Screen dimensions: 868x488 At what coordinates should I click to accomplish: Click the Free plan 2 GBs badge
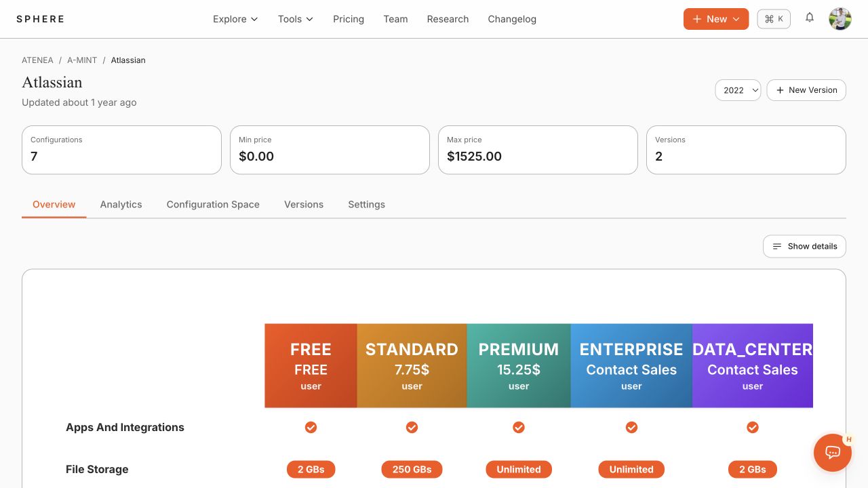pyautogui.click(x=311, y=469)
